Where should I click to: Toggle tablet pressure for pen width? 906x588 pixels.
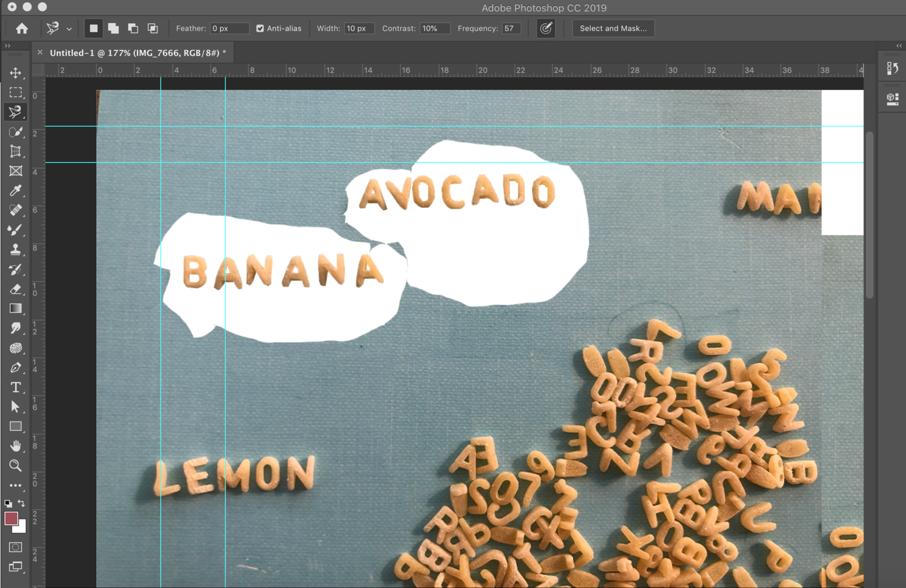[x=546, y=28]
